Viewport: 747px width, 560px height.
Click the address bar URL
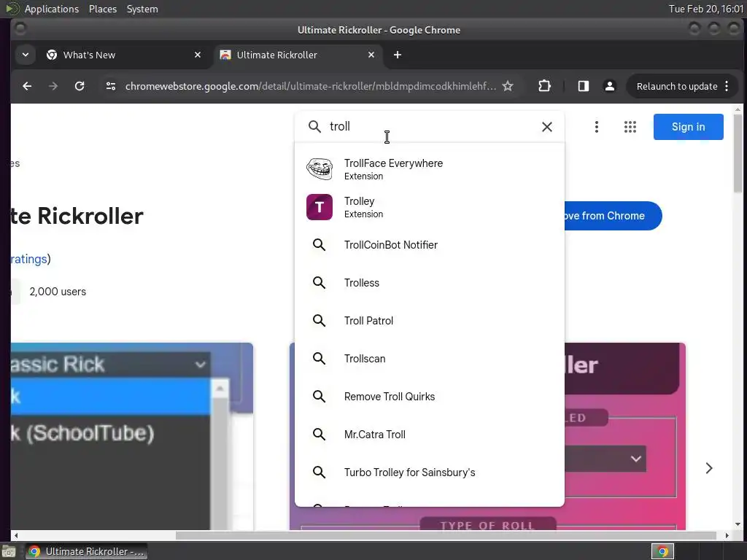click(x=311, y=86)
